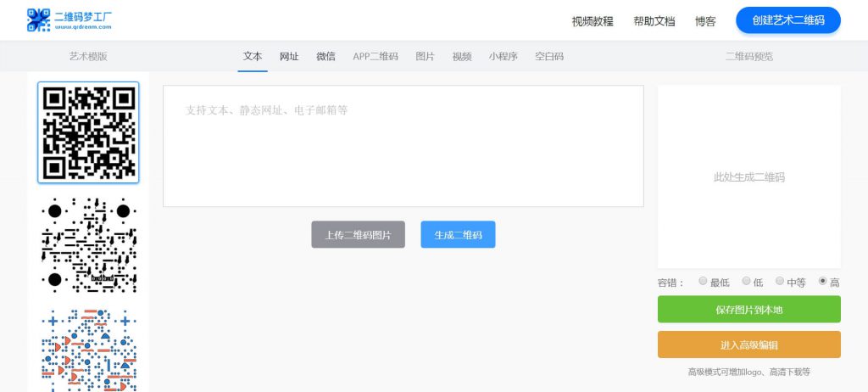Image resolution: width=868 pixels, height=392 pixels.
Task: Click 进入高级编辑 orange button
Action: point(749,344)
